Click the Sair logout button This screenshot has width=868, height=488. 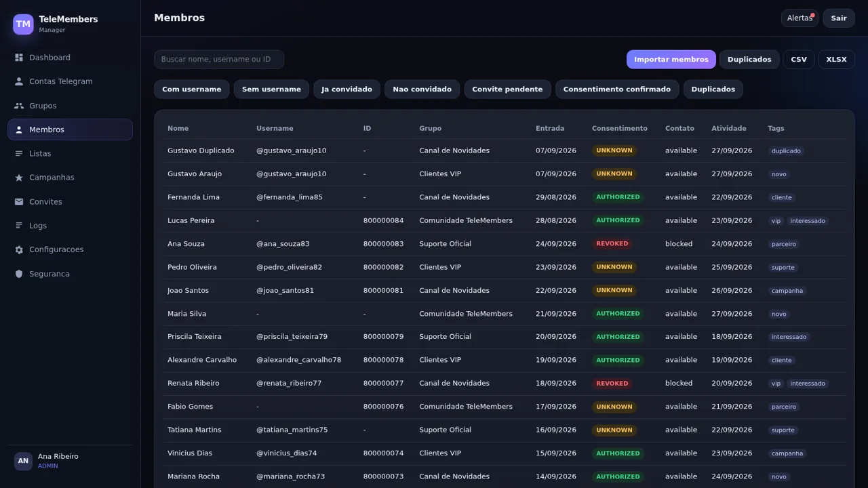tap(839, 18)
